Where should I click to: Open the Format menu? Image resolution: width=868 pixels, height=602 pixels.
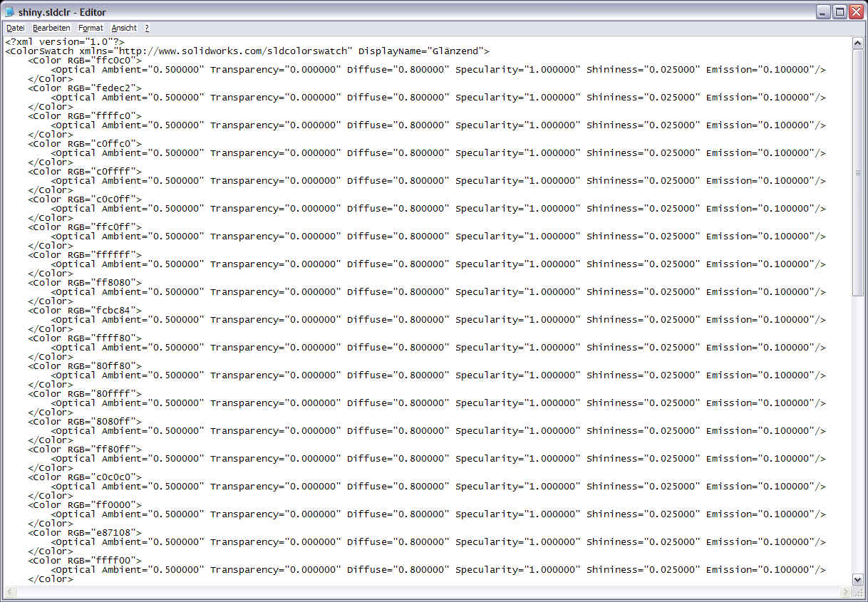coord(91,28)
